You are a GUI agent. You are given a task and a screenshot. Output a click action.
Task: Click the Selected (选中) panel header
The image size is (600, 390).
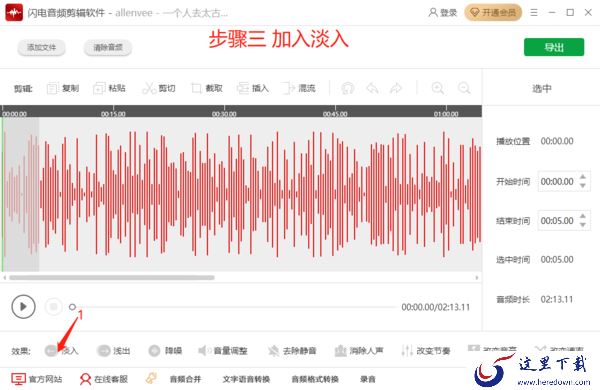click(541, 88)
